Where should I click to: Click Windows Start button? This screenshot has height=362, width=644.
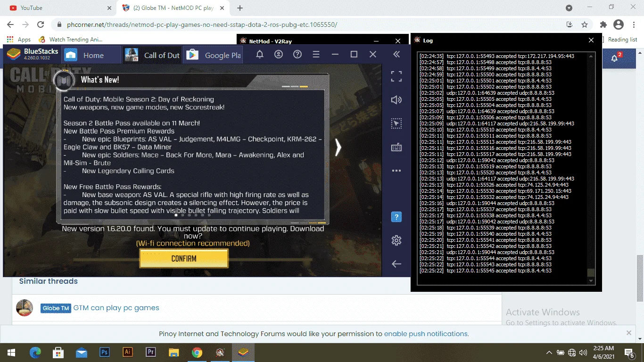[x=11, y=352]
